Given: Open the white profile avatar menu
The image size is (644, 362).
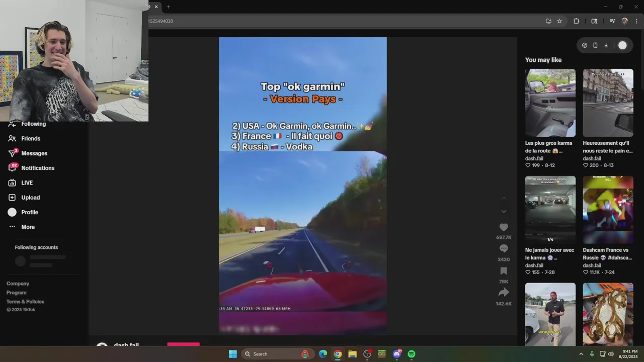Looking at the screenshot, I should pos(622,45).
